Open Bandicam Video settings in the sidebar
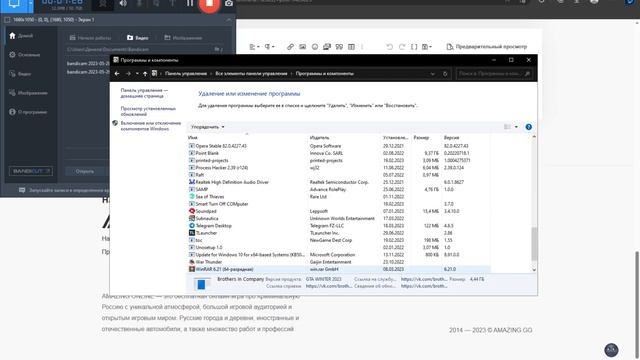Screen dimensions: 640x360 [x=20, y=74]
